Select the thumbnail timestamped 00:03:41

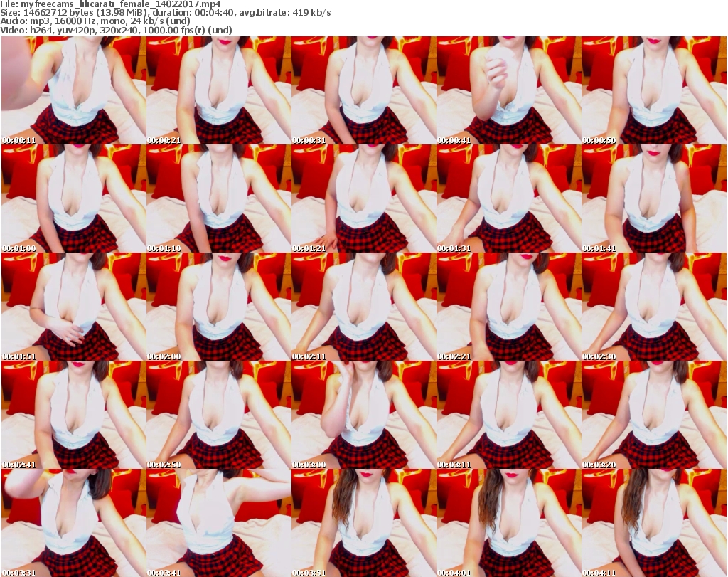pyautogui.click(x=219, y=523)
